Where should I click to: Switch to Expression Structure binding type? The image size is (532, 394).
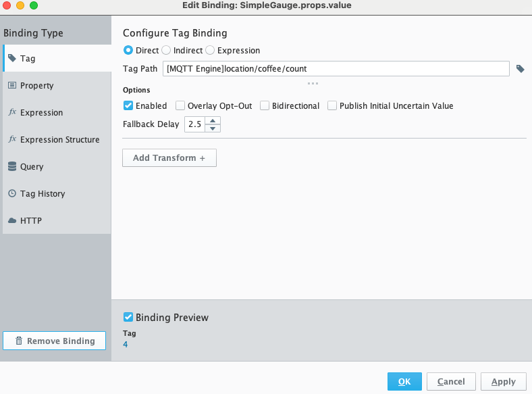[57, 139]
